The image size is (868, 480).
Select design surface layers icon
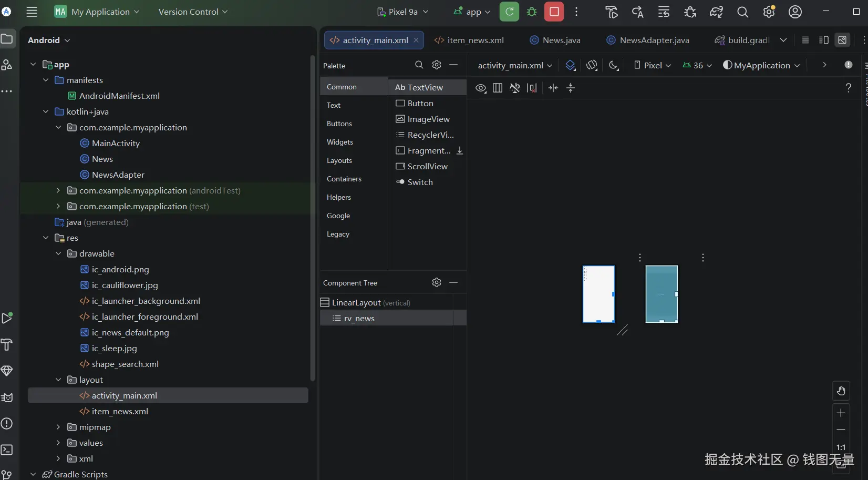point(570,65)
